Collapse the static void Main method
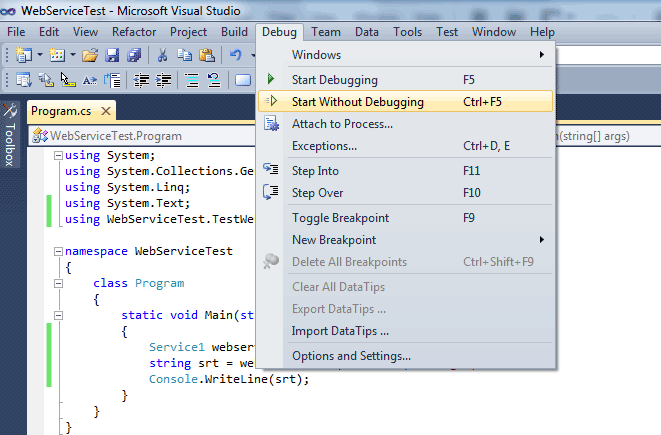This screenshot has height=435, width=661. click(x=58, y=316)
